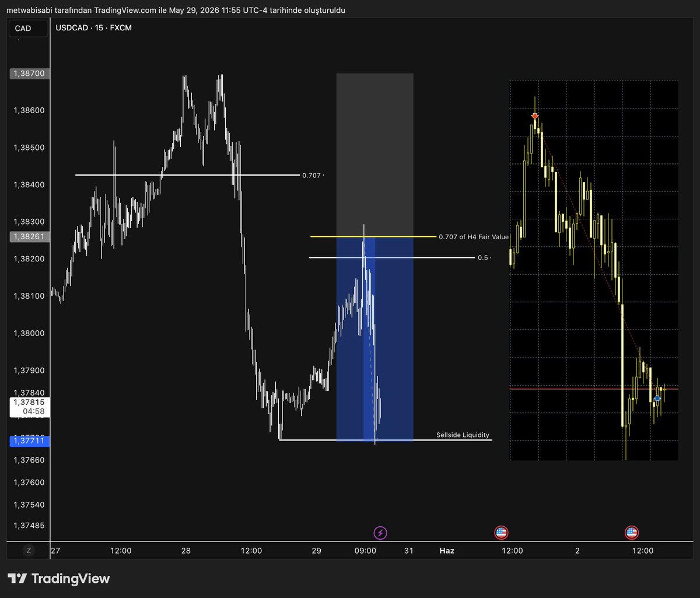Click the 1,37660 price axis value
Viewport: 700px width, 598px height.
pyautogui.click(x=29, y=460)
